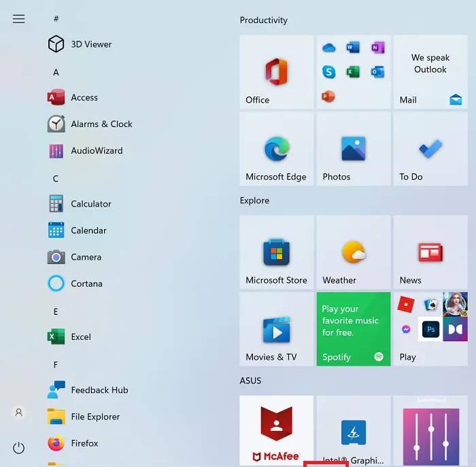Open the character game thumbnail in Play tile

tap(456, 305)
